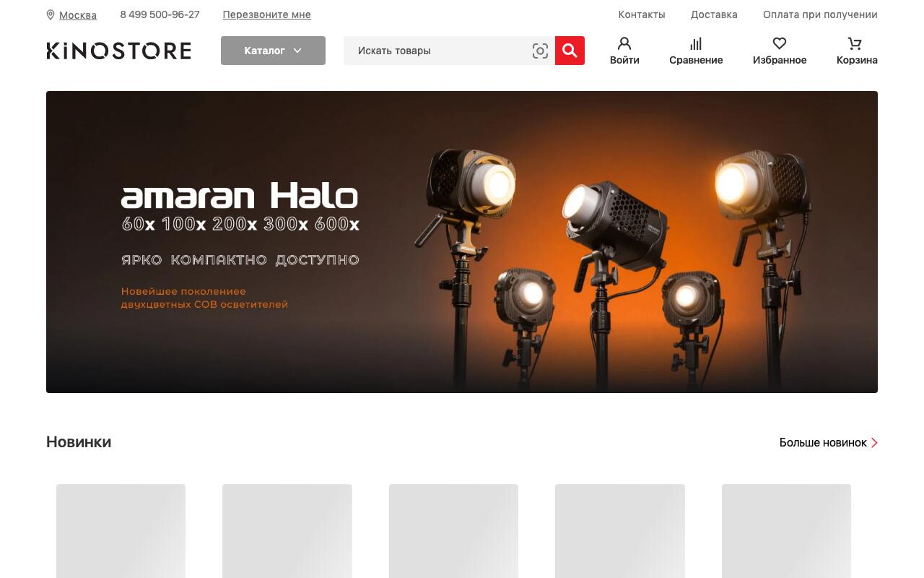924x578 pixels.
Task: Open the Сравнение bar chart icon
Action: [696, 43]
